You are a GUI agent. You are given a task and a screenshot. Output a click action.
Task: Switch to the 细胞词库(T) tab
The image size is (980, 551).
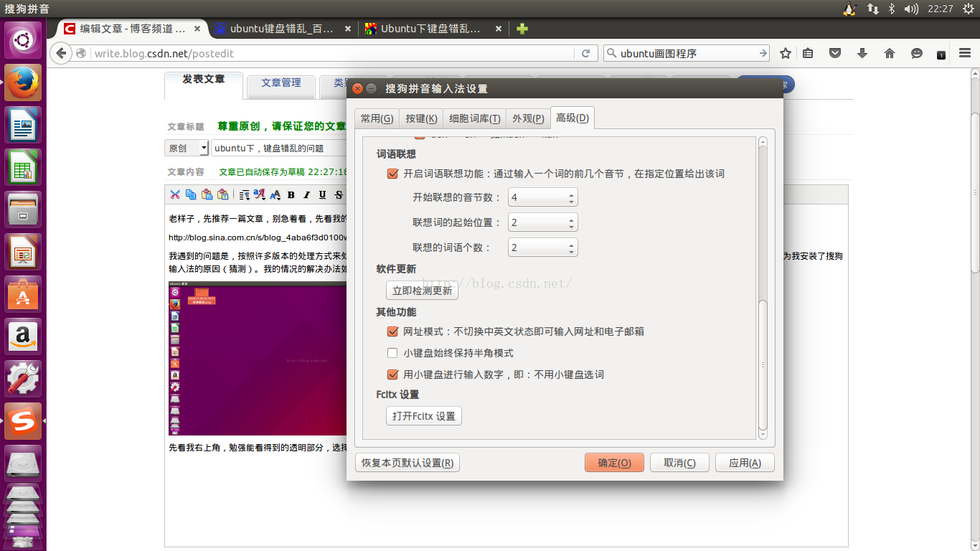(475, 118)
